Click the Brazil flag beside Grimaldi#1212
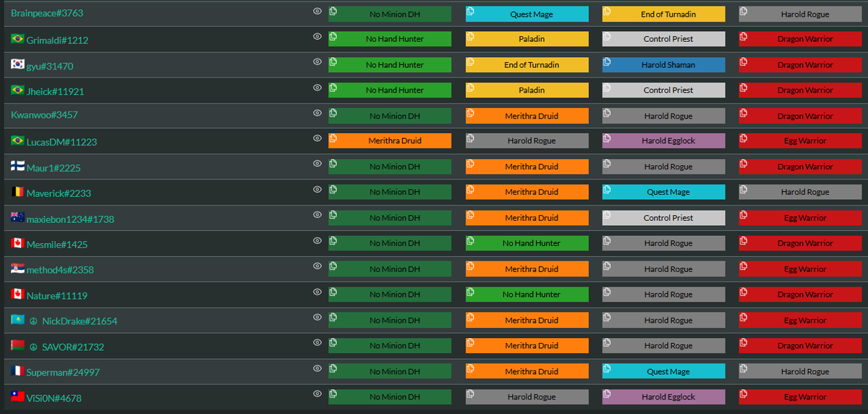The image size is (868, 414). pyautogui.click(x=17, y=39)
